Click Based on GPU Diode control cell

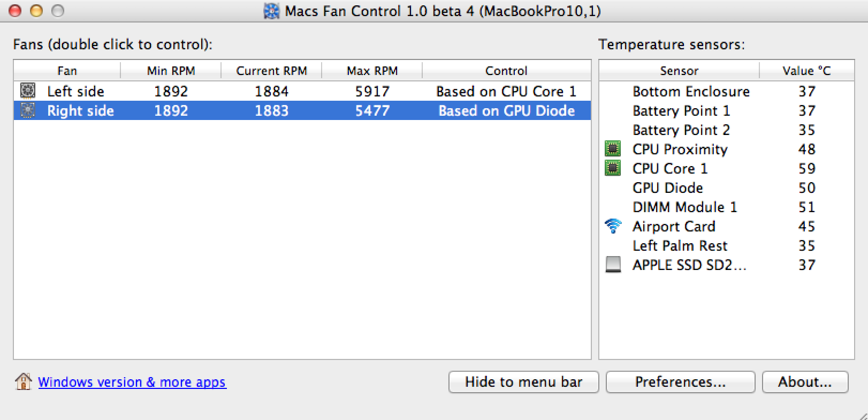[x=506, y=111]
